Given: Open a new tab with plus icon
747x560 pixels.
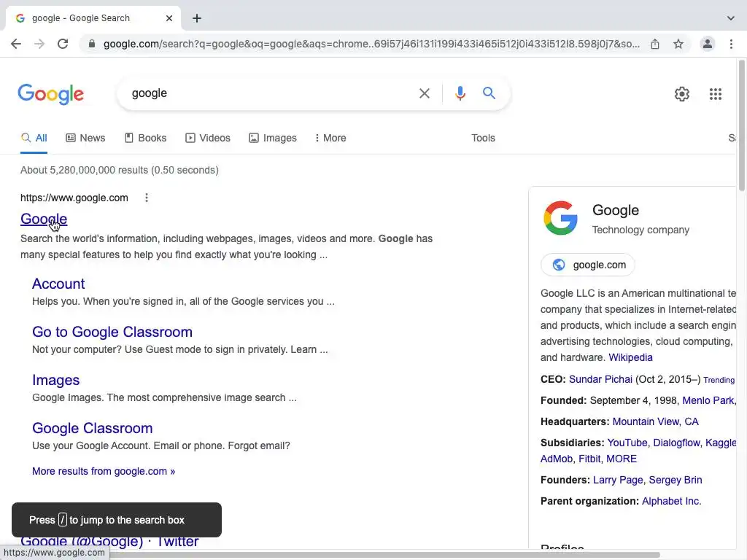Looking at the screenshot, I should click(197, 18).
